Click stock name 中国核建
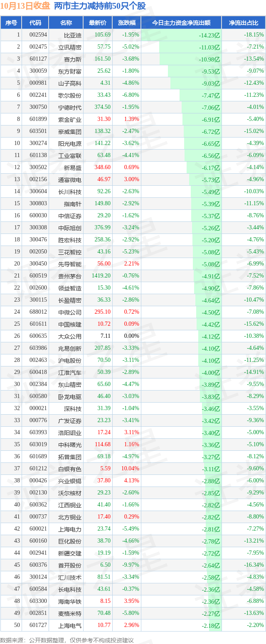This screenshot has width=266, height=644. (70, 324)
